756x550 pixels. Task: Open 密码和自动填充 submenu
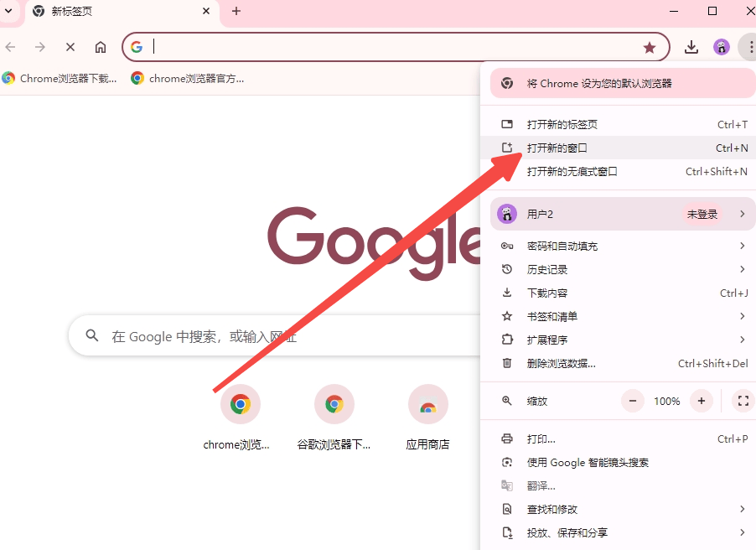[x=618, y=246]
